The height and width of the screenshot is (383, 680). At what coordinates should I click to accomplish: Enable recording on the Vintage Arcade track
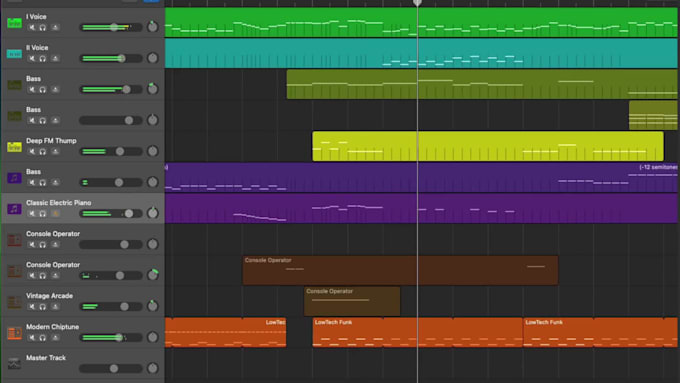[55, 307]
